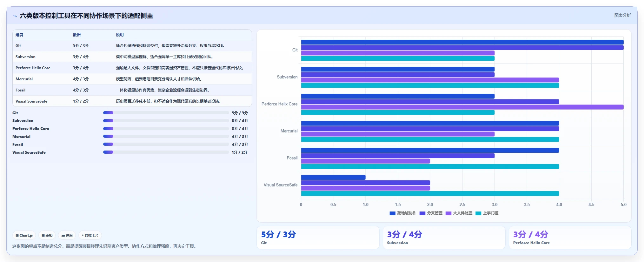Click the Chart.js chip
Screen dimensions: 644x262
[24, 235]
